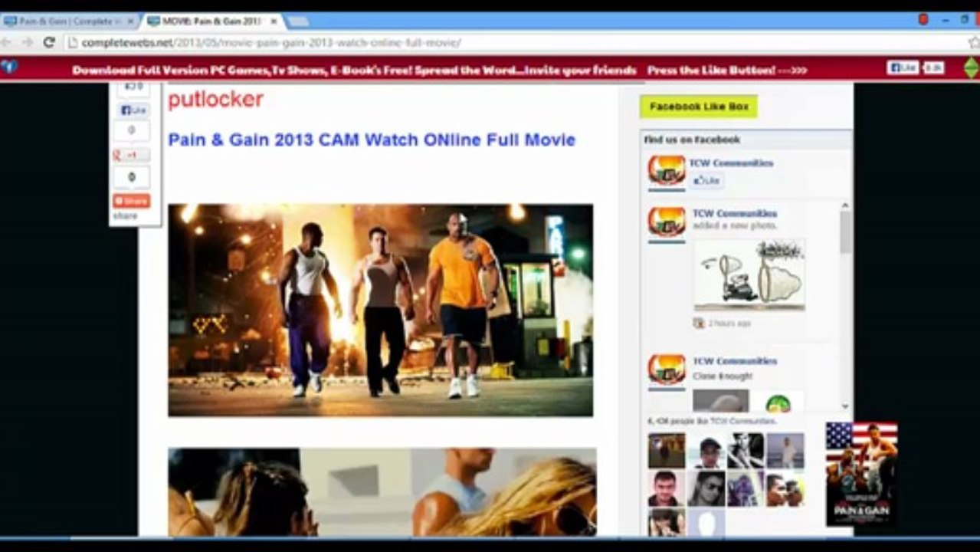Screen dimensions: 980x552
Task: Click the green up-down arrows icon on banner
Action: 971,68
